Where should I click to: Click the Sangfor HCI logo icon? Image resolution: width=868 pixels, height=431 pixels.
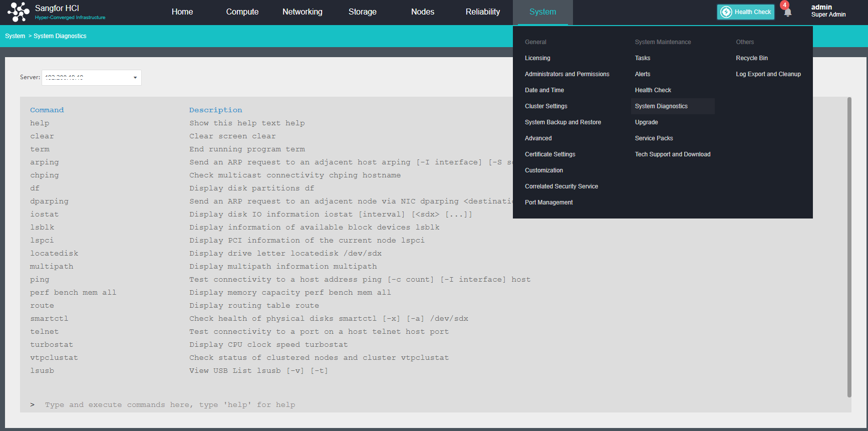coord(19,12)
